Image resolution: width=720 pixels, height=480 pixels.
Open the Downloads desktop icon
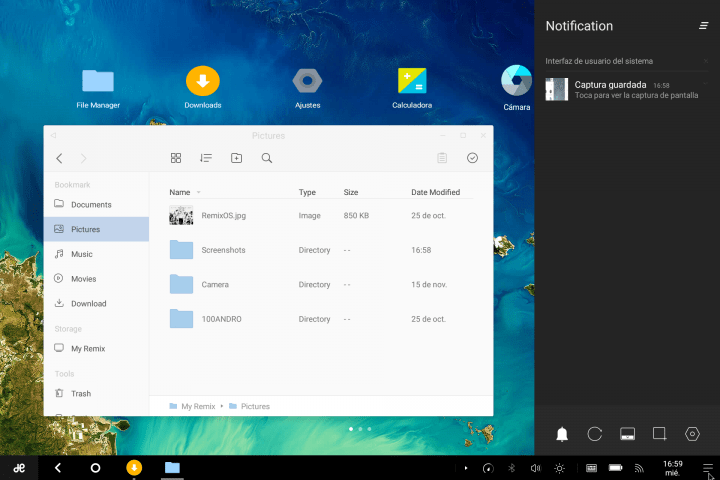point(202,88)
